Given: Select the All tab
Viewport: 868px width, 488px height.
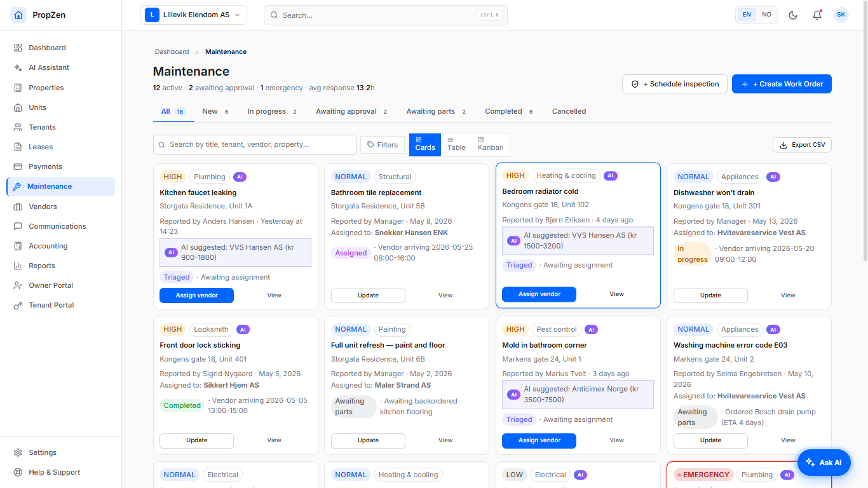Looking at the screenshot, I should pyautogui.click(x=173, y=111).
